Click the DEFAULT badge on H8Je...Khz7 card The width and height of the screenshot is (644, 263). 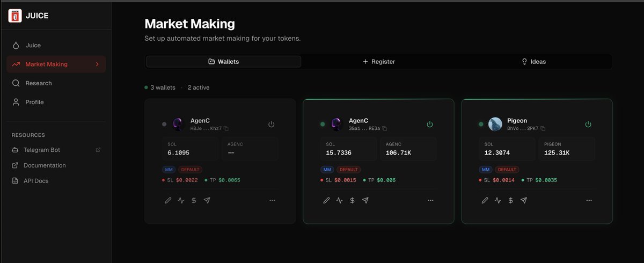tap(190, 169)
